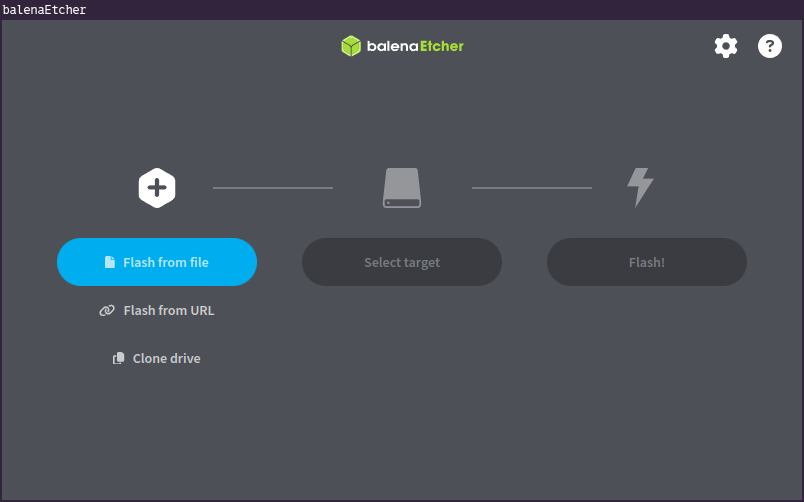
Task: Click the copy icon beside Clone drive
Action: [x=118, y=359]
